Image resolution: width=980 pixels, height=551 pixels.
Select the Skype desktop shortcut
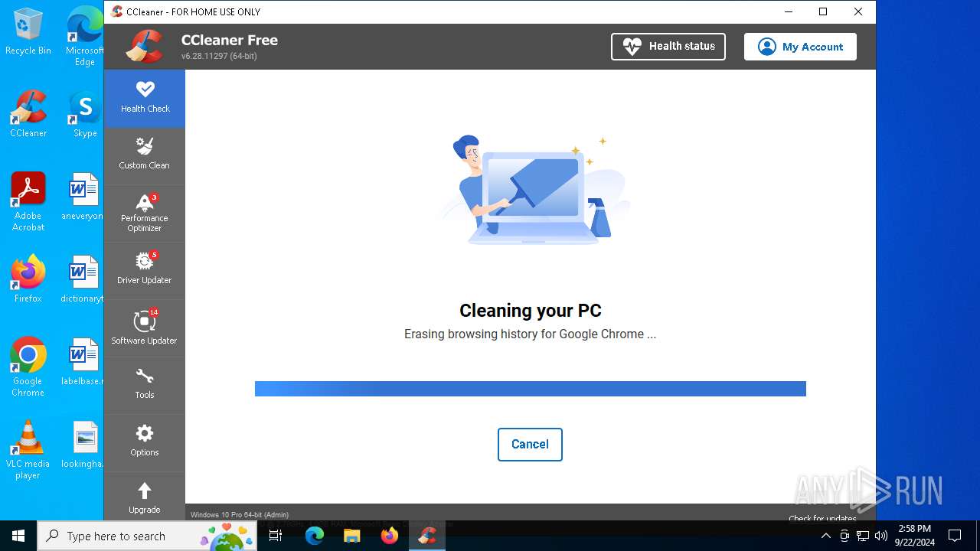(x=85, y=114)
